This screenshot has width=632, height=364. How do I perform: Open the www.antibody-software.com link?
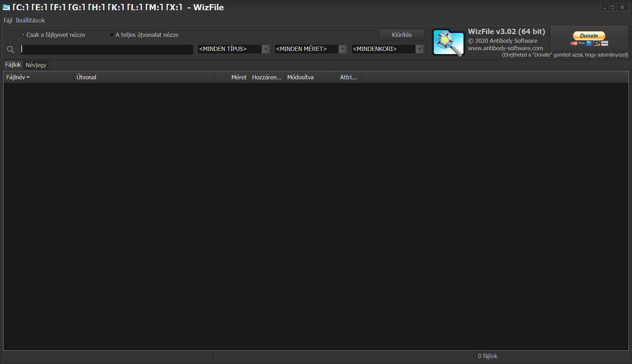pos(505,48)
